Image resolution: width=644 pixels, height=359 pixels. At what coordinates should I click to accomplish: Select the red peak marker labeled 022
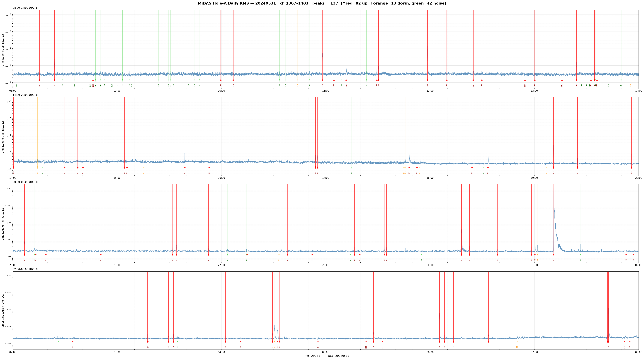click(221, 80)
